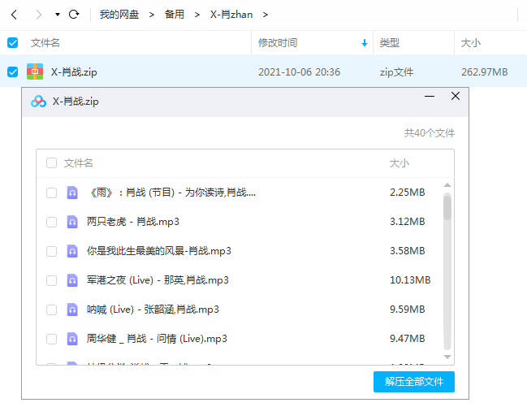Tick the select-all checkbox in zip preview

[x=51, y=163]
